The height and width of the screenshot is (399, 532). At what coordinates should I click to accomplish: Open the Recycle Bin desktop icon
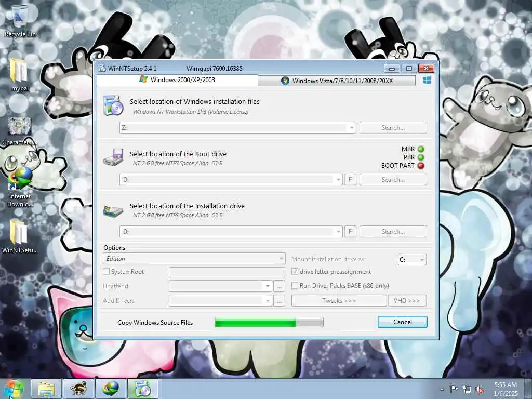(20, 21)
